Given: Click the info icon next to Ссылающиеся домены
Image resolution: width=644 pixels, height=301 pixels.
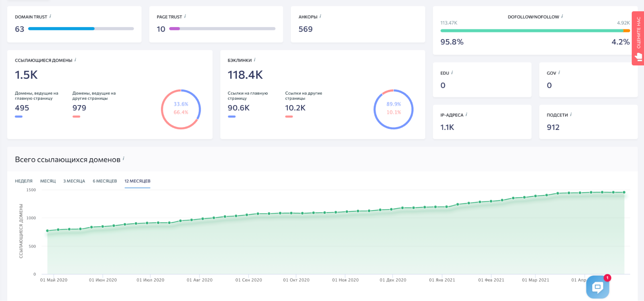Looking at the screenshot, I should pyautogui.click(x=75, y=60).
